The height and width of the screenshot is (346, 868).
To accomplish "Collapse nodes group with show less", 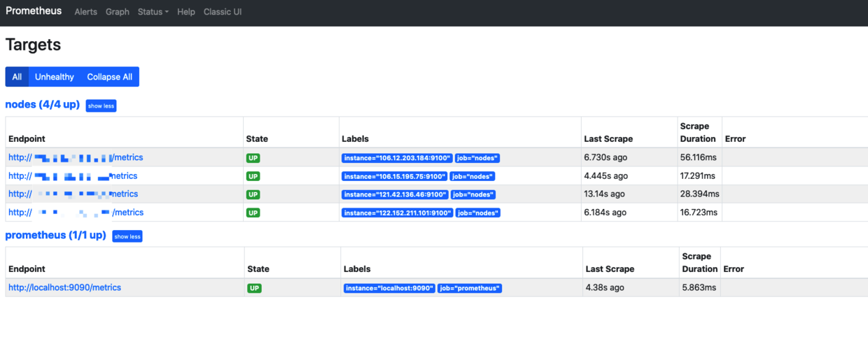I will [x=101, y=106].
